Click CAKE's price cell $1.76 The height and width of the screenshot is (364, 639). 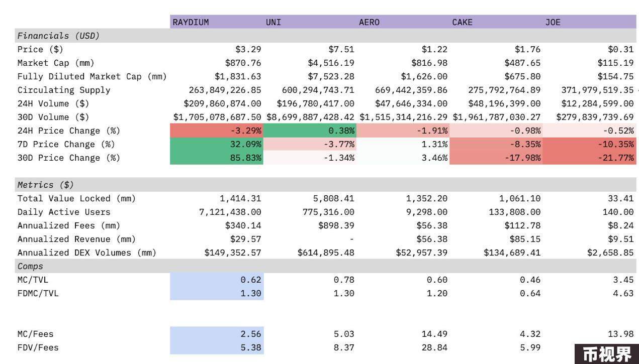tap(528, 49)
